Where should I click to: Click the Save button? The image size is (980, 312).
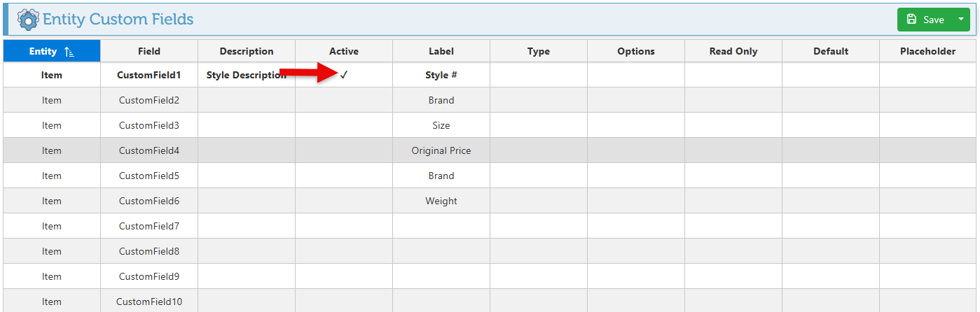pyautogui.click(x=925, y=20)
